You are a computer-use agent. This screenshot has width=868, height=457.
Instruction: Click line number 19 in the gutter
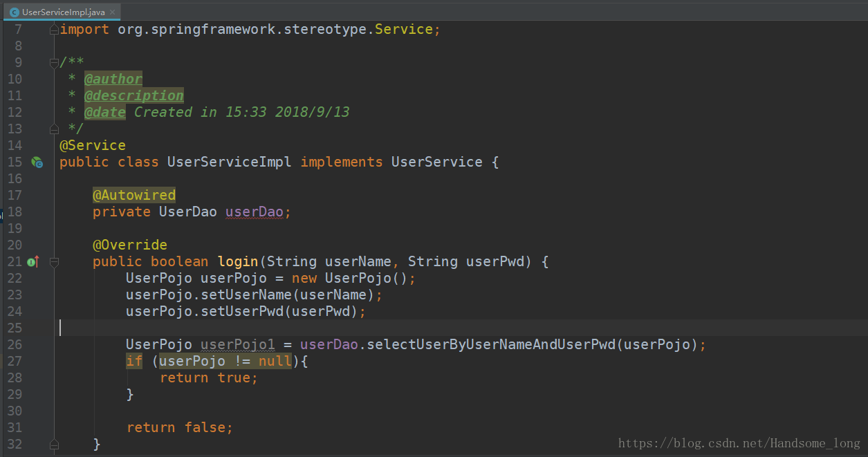point(15,228)
